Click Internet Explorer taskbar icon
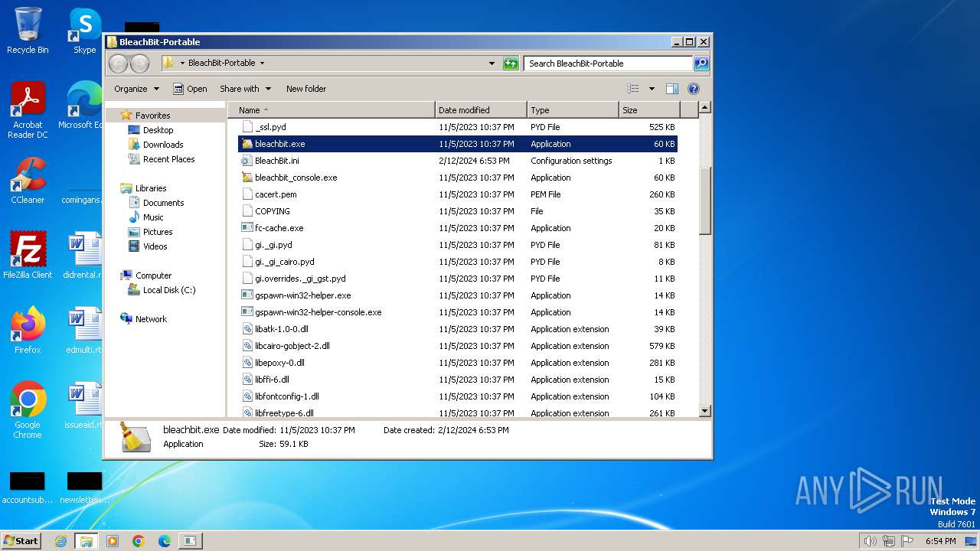Viewport: 980px width, 551px height. [x=60, y=541]
